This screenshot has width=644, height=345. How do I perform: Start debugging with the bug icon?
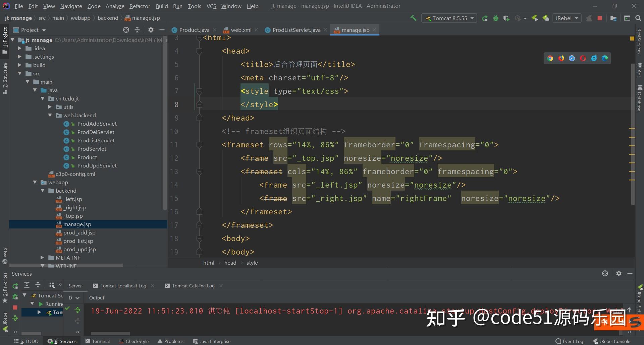(495, 18)
